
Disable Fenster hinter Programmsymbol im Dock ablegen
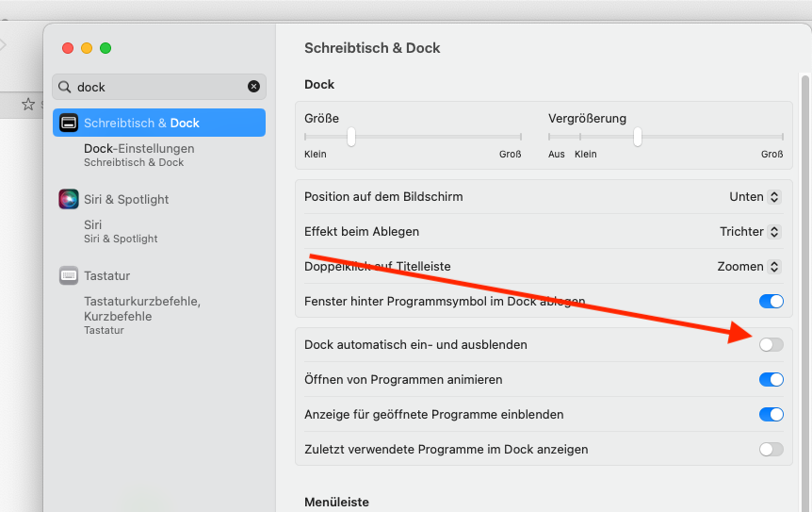771,301
